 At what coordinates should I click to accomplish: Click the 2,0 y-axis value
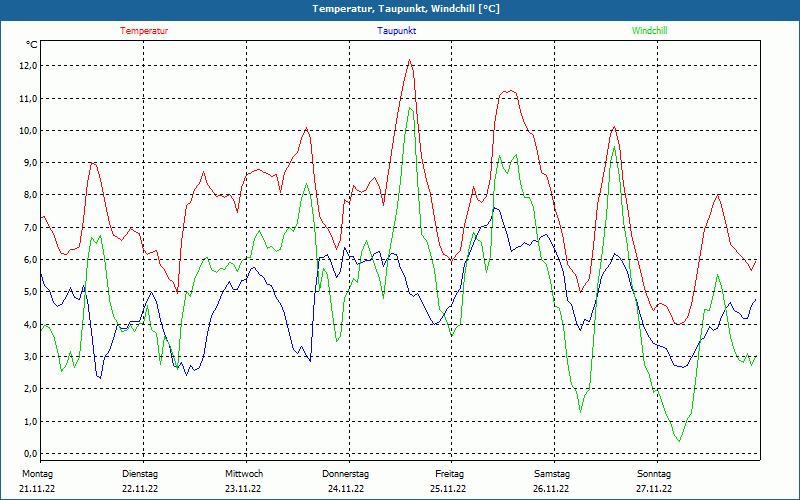30,389
